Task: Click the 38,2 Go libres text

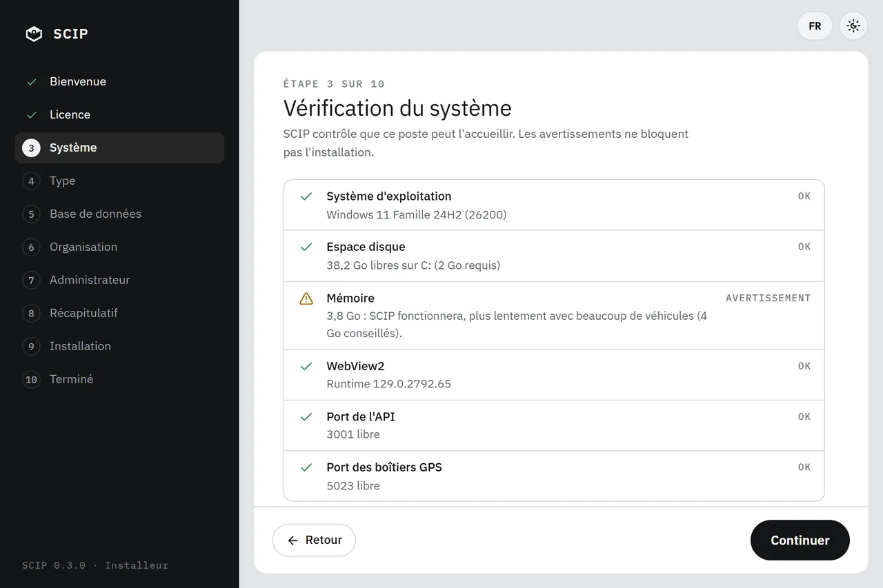Action: pyautogui.click(x=413, y=265)
